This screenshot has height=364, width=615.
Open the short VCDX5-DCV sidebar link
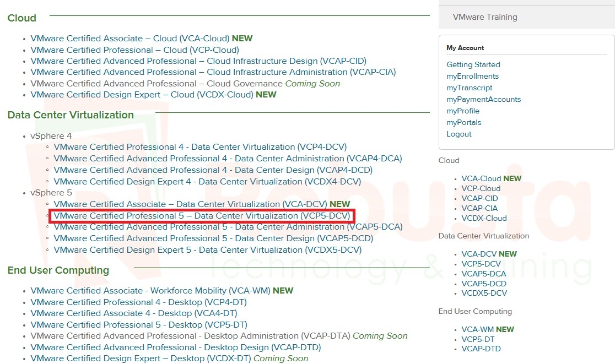(x=484, y=293)
